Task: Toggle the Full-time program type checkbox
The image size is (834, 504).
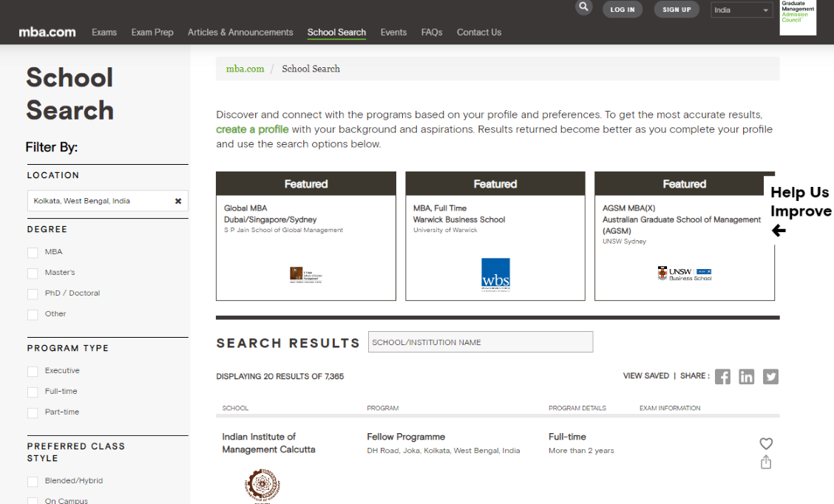Action: tap(33, 392)
